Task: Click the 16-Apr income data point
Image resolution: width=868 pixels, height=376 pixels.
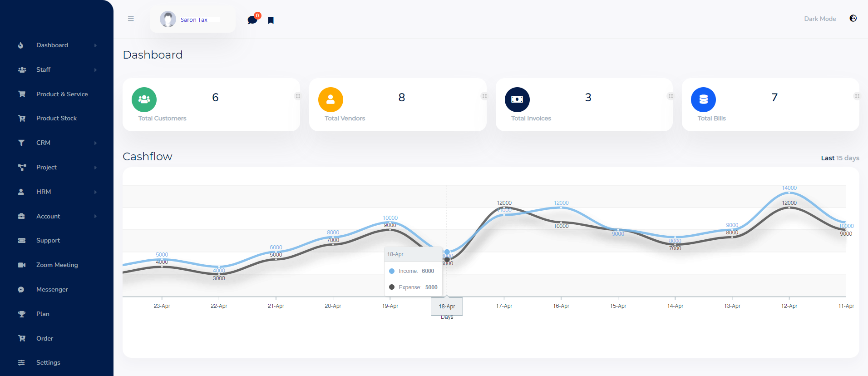Action: pyautogui.click(x=561, y=208)
